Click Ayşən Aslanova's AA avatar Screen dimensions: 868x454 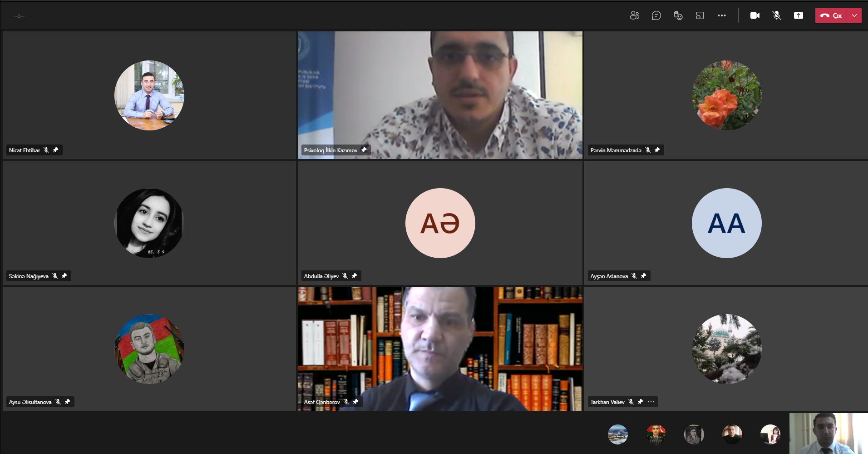(726, 223)
